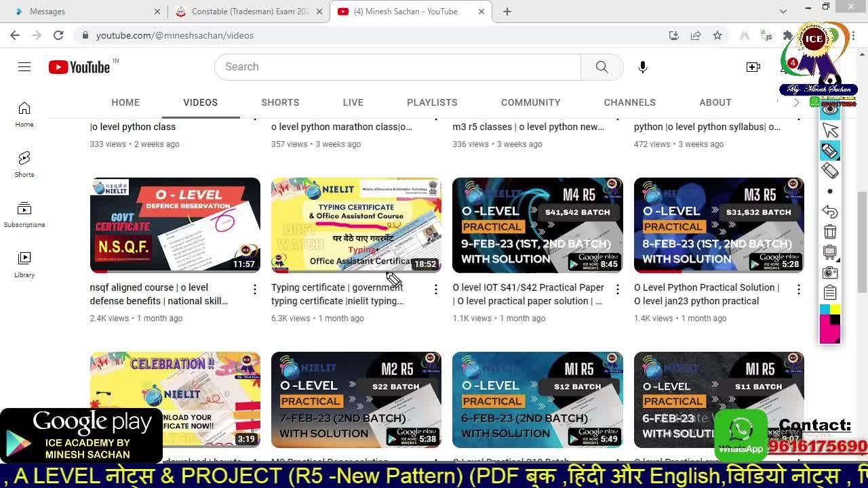
Task: Toggle the eye visibility icon in annotation toolbar
Action: (830, 109)
